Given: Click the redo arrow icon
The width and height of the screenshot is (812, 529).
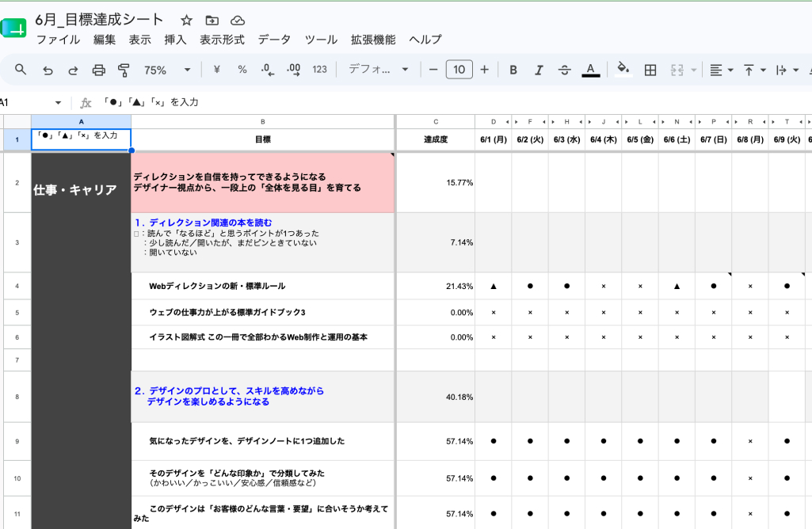Looking at the screenshot, I should click(x=73, y=70).
